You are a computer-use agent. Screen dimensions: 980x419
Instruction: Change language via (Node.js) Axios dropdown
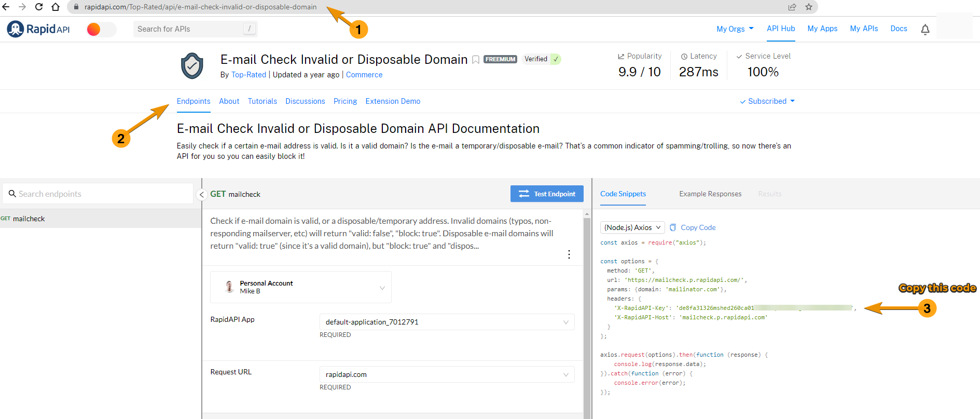632,227
